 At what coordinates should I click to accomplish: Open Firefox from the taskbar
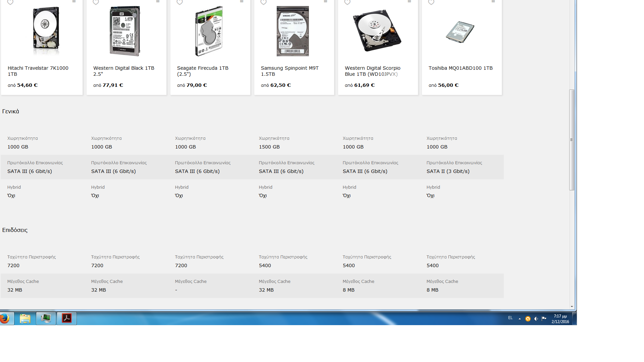(5, 318)
